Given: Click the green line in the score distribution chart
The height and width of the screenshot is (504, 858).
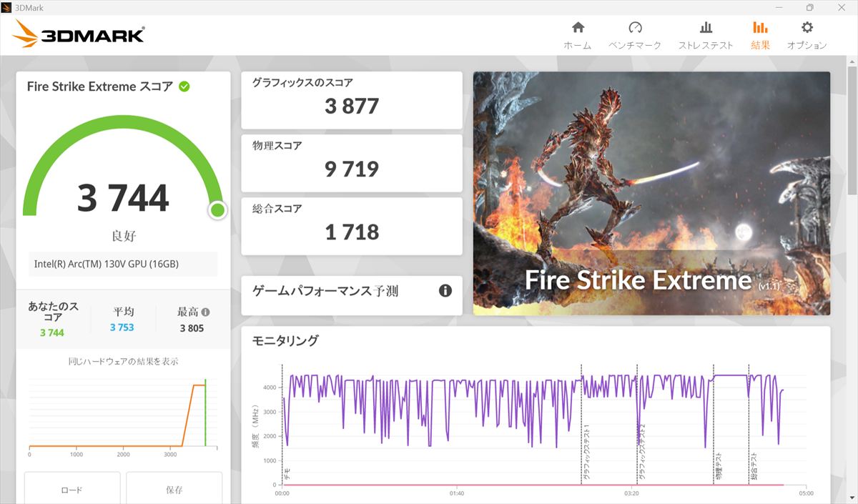Looking at the screenshot, I should click(205, 412).
